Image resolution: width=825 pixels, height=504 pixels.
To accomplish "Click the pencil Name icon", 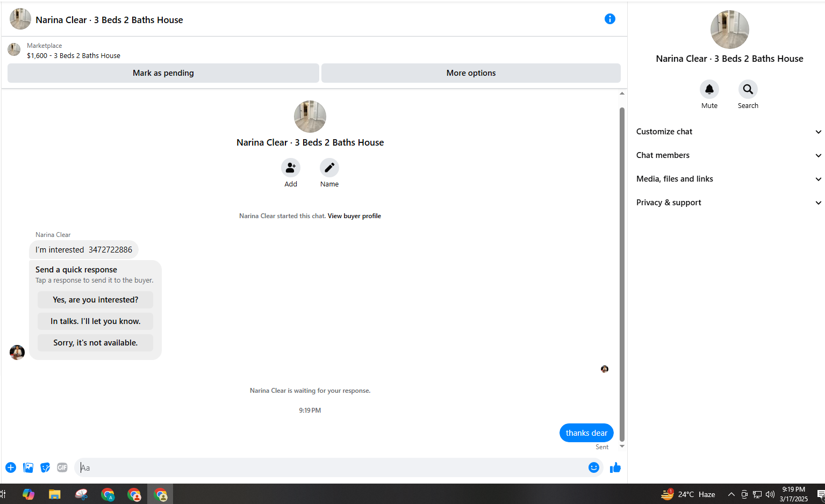I will pos(329,168).
